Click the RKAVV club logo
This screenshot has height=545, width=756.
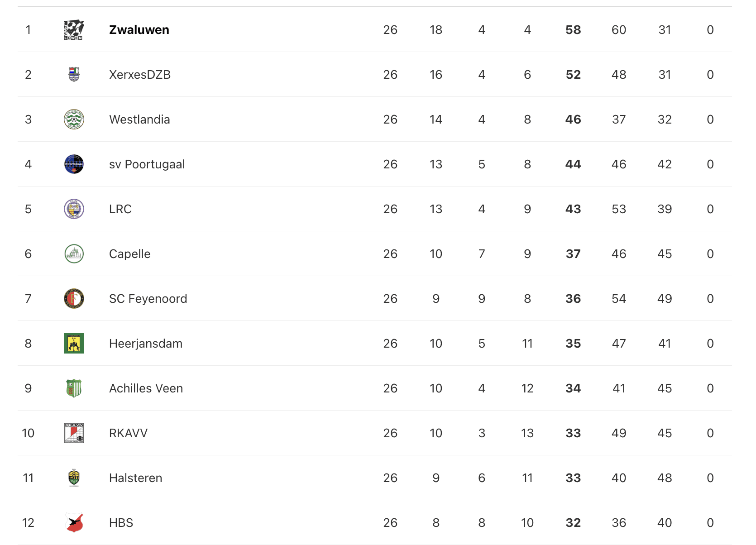coord(74,433)
